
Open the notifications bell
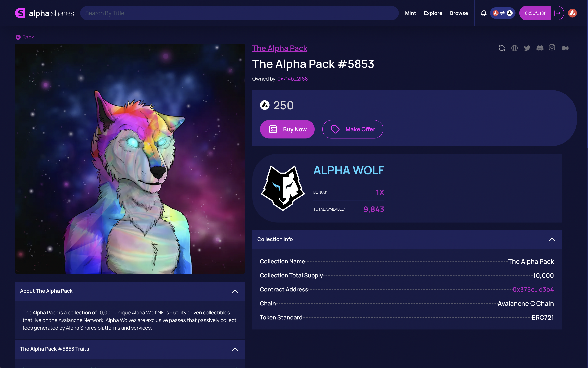coord(484,13)
